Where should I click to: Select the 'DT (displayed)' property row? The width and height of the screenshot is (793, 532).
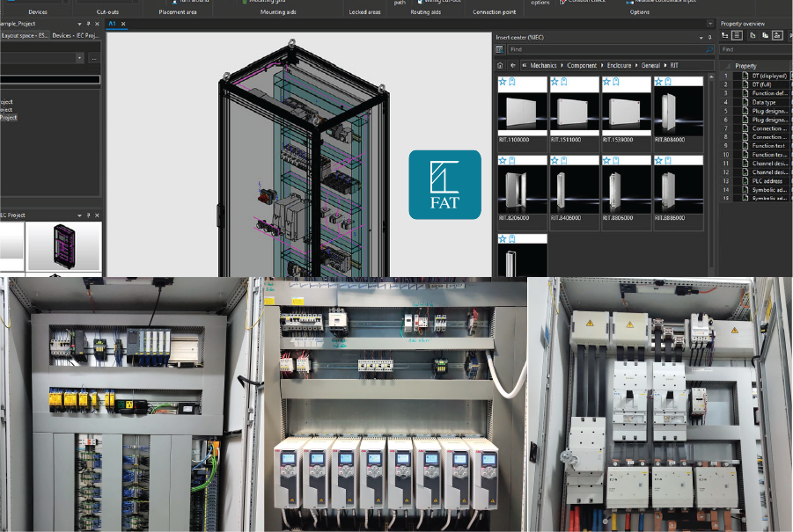click(755, 76)
